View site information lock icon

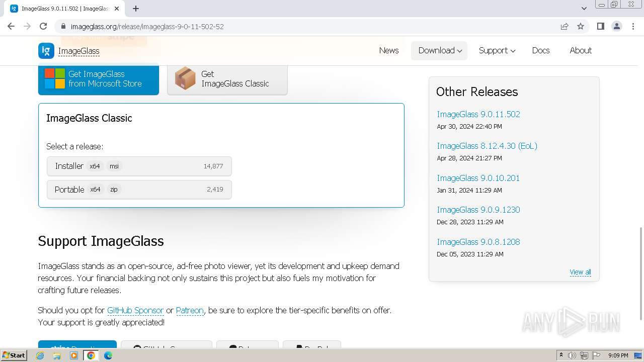(x=63, y=26)
